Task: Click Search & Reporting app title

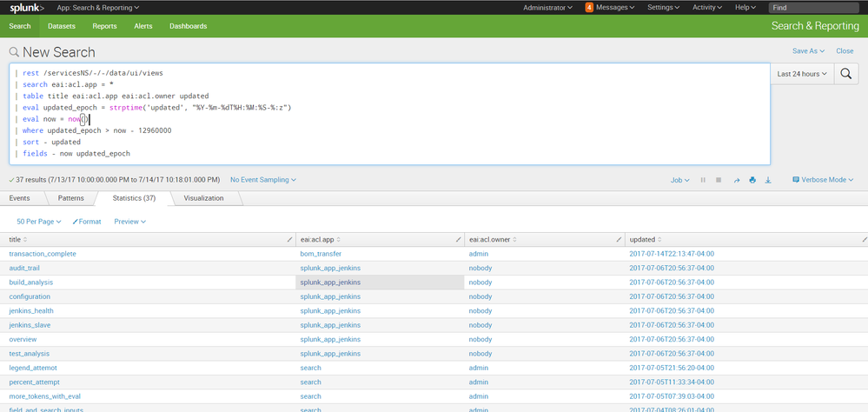Action: coord(815,26)
